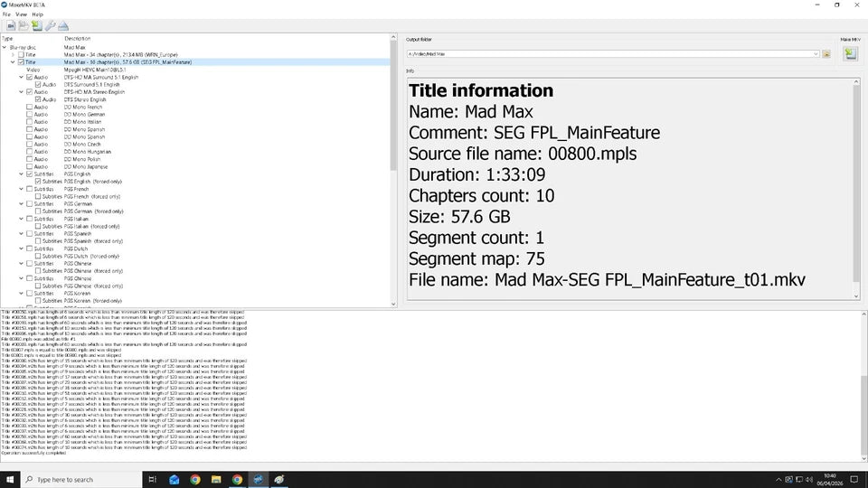The height and width of the screenshot is (488, 868).
Task: Check the WRN_Europe Title checkbox
Action: 21,55
